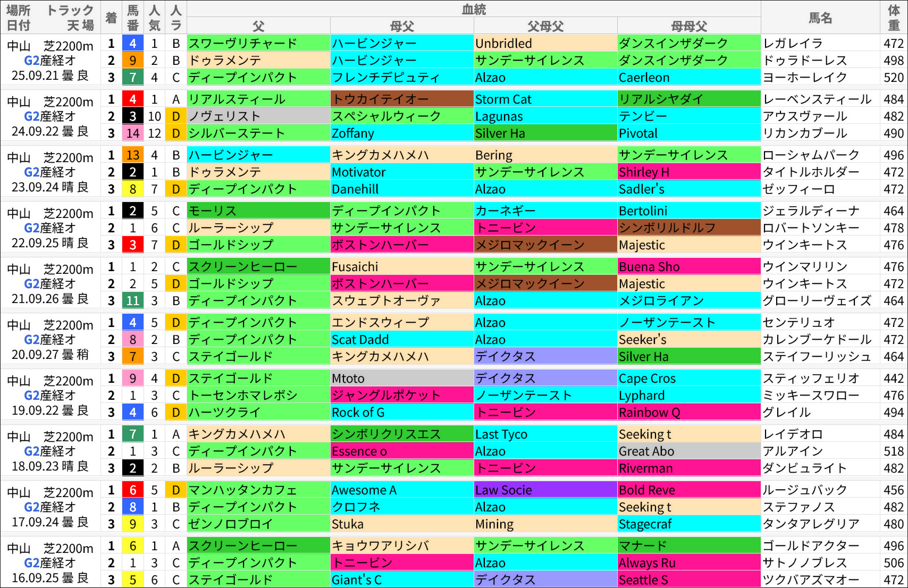908x588 pixels.
Task: Click the ジャングルポケット cell
Action: click(402, 396)
